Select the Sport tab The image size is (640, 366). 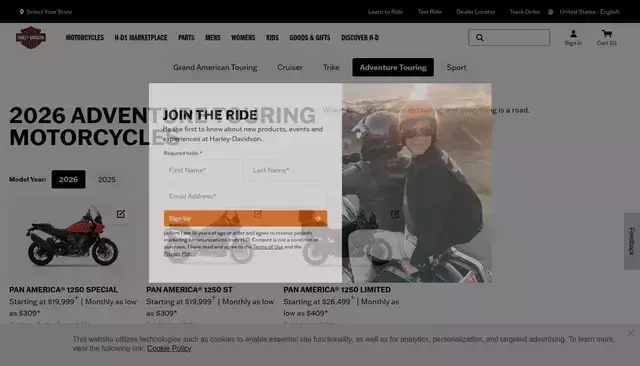click(456, 67)
